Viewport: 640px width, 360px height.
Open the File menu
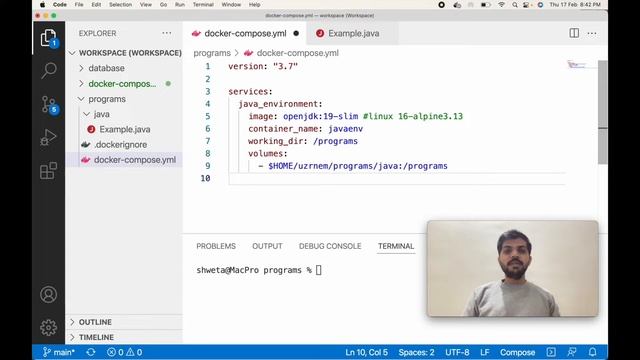pos(79,4)
